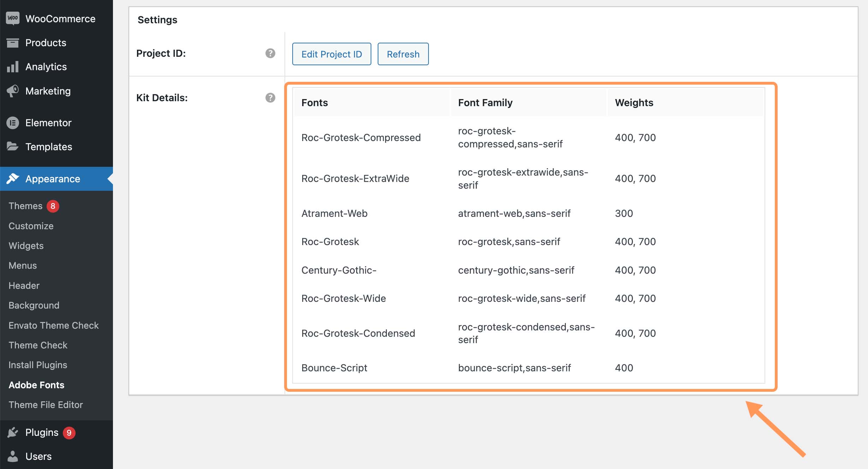Click the Themes update count badge
This screenshot has width=868, height=469.
tap(53, 206)
